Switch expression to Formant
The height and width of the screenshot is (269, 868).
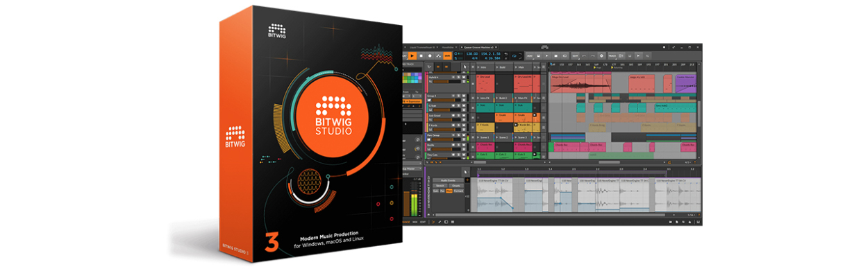coord(459,191)
